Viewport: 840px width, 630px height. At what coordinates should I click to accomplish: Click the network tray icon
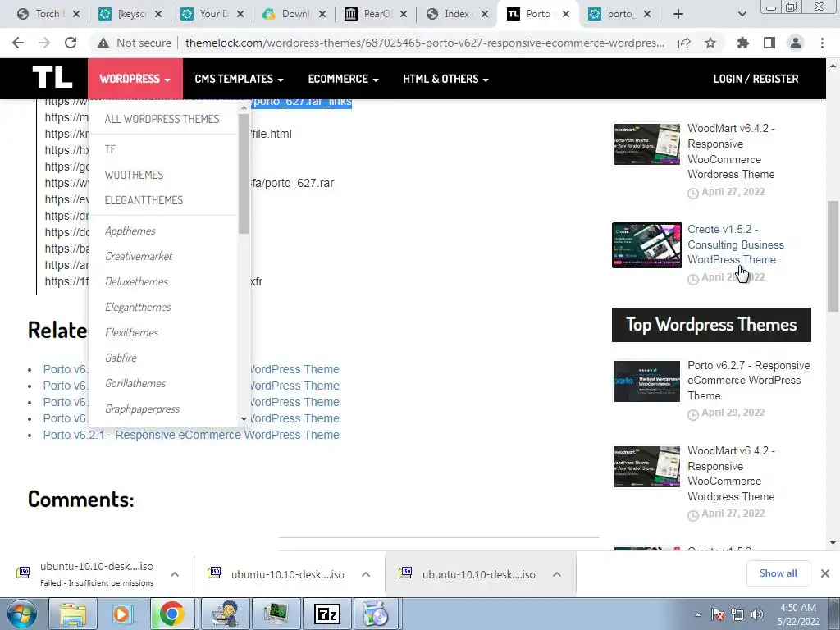pyautogui.click(x=737, y=614)
